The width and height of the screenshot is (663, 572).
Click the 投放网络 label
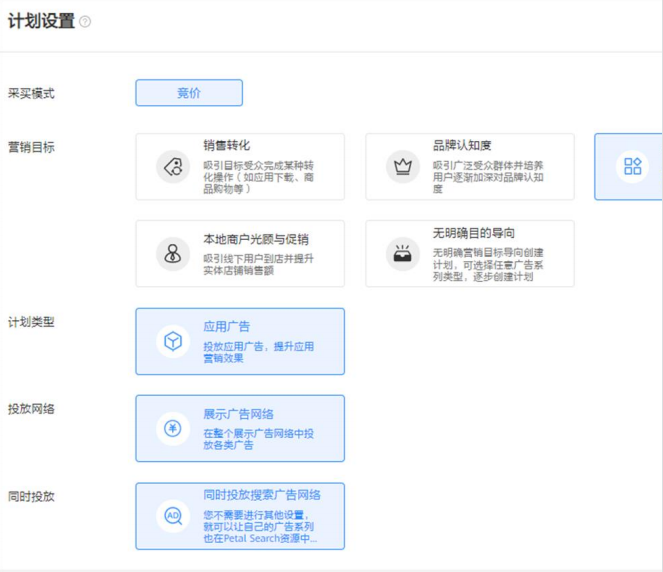(x=31, y=409)
